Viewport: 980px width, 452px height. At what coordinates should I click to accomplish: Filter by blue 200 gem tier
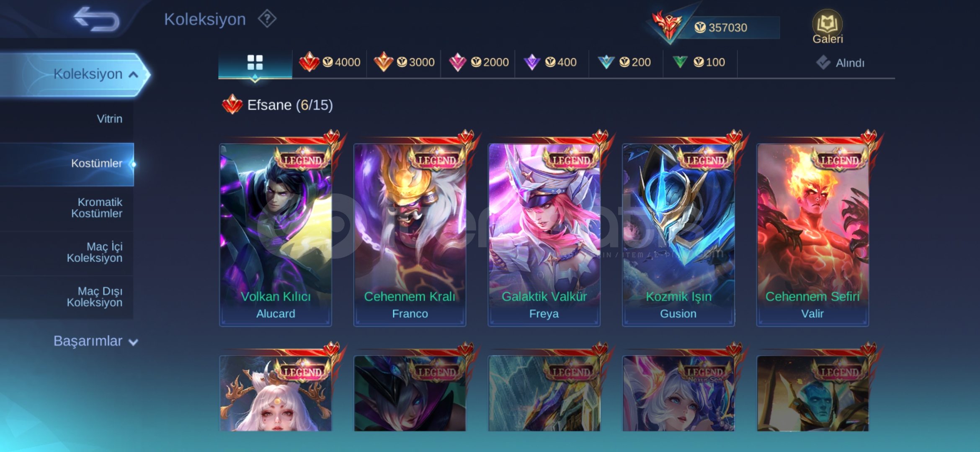624,62
